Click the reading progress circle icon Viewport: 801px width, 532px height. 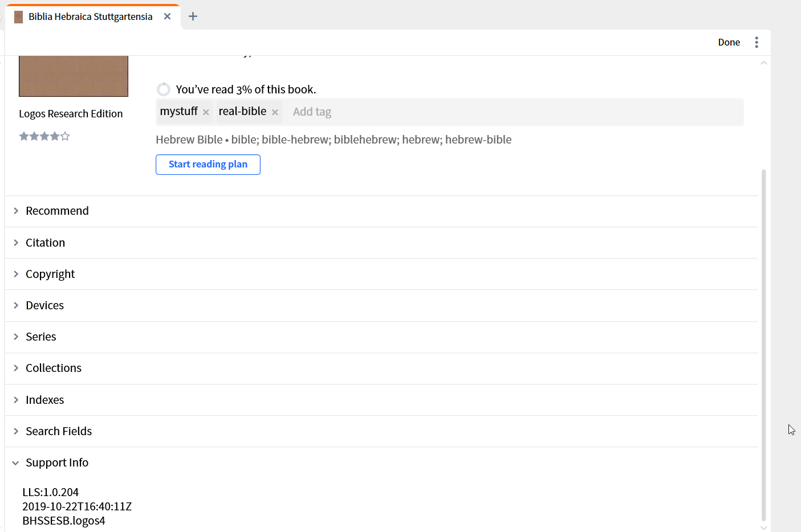point(164,89)
